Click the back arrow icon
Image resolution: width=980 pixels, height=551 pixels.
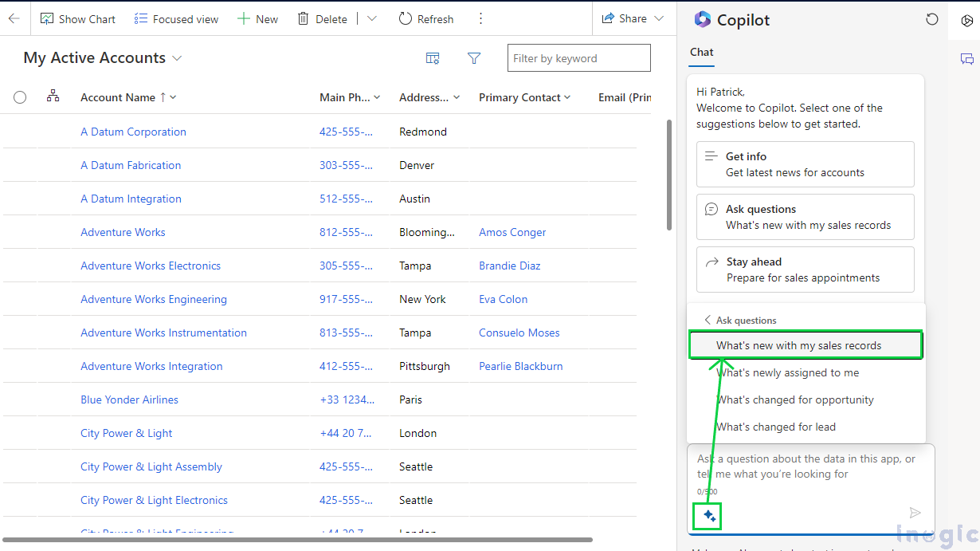click(x=14, y=18)
